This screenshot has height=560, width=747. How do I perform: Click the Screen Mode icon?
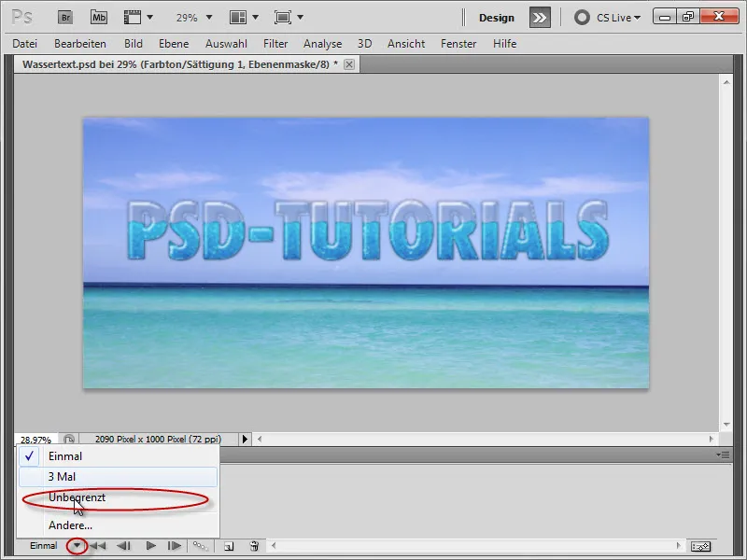(x=283, y=18)
